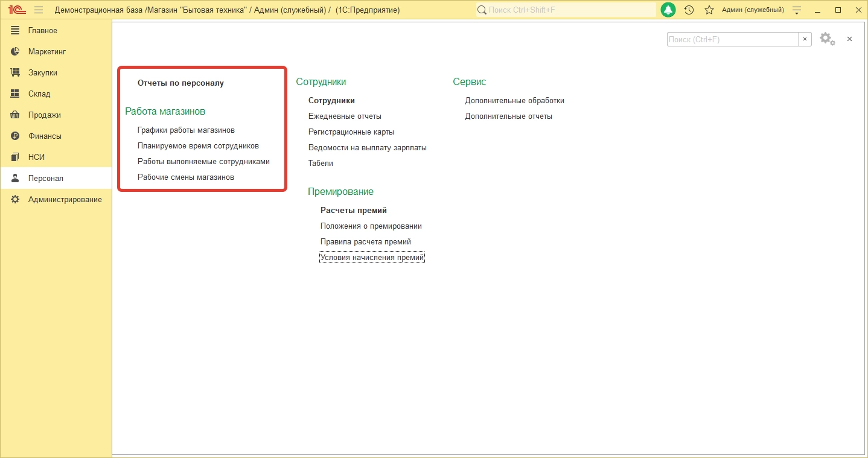Image resolution: width=868 pixels, height=458 pixels.
Task: Open notifications bell icon
Action: point(668,10)
